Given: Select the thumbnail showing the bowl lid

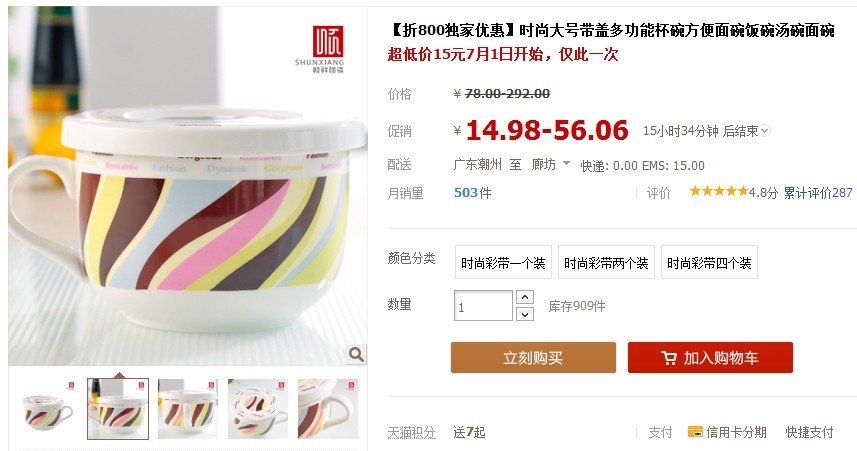Looking at the screenshot, I should click(x=258, y=409).
